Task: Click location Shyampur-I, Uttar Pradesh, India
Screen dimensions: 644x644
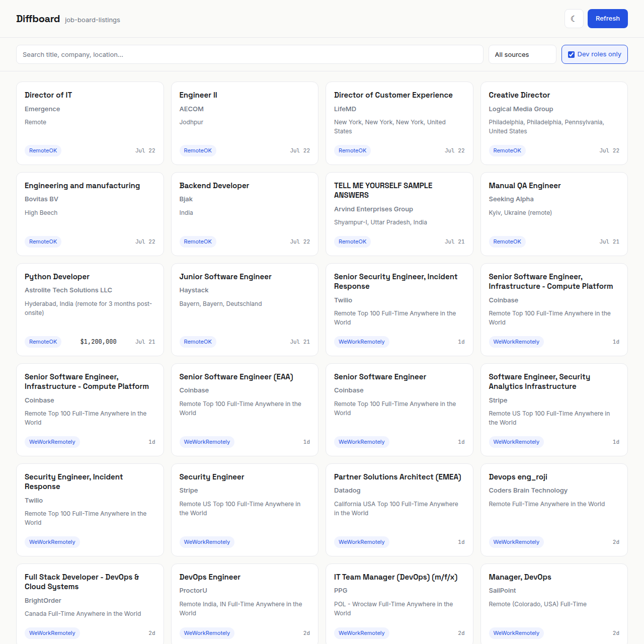Action: [380, 222]
